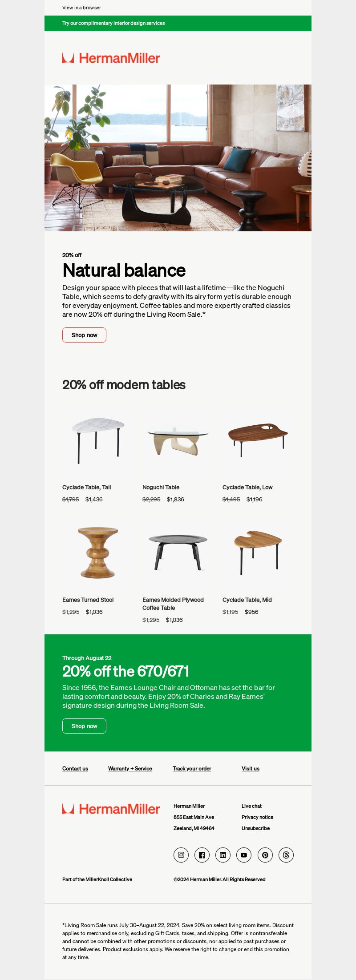This screenshot has height=980, width=356.
Task: Open the View in a browser link
Action: (x=81, y=8)
